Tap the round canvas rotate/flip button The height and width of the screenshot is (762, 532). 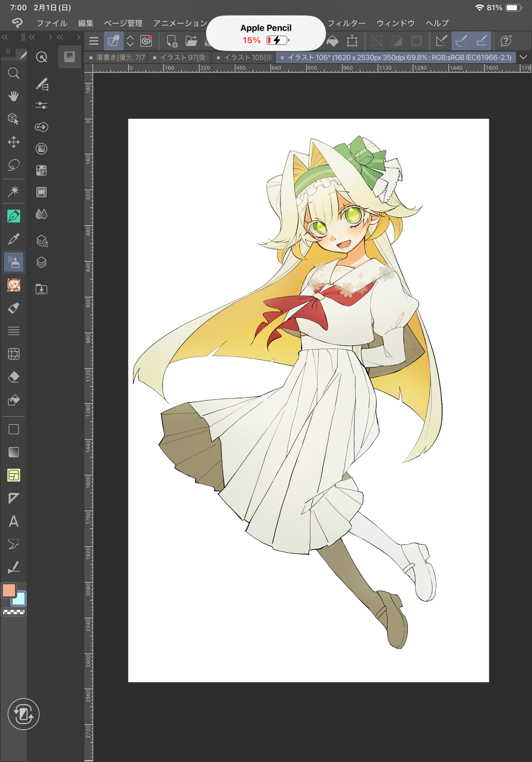(x=23, y=714)
